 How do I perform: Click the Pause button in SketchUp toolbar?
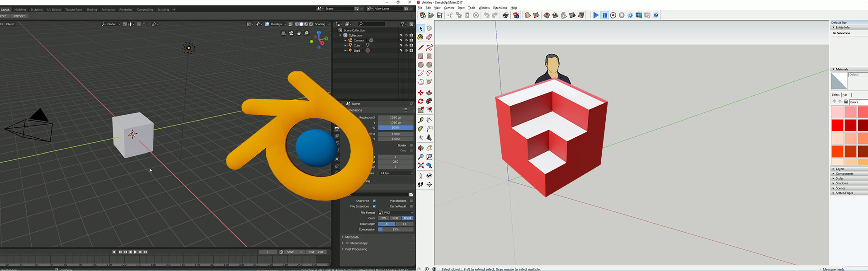[604, 15]
